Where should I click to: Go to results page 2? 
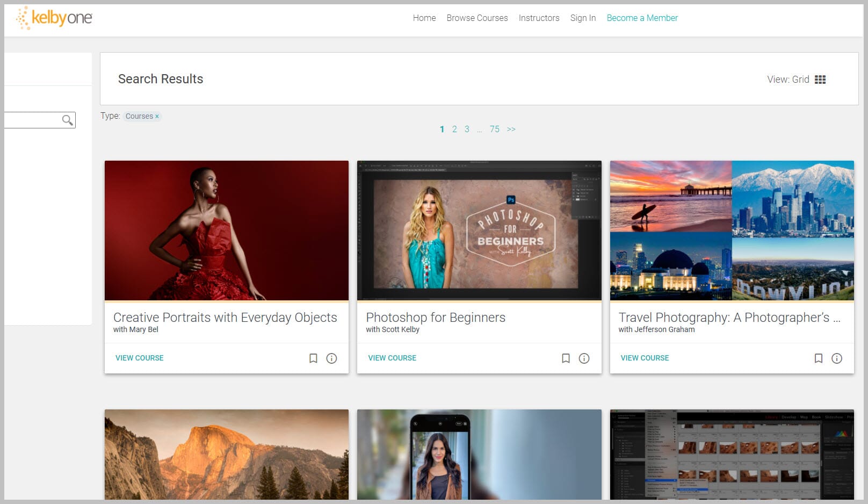pyautogui.click(x=454, y=129)
